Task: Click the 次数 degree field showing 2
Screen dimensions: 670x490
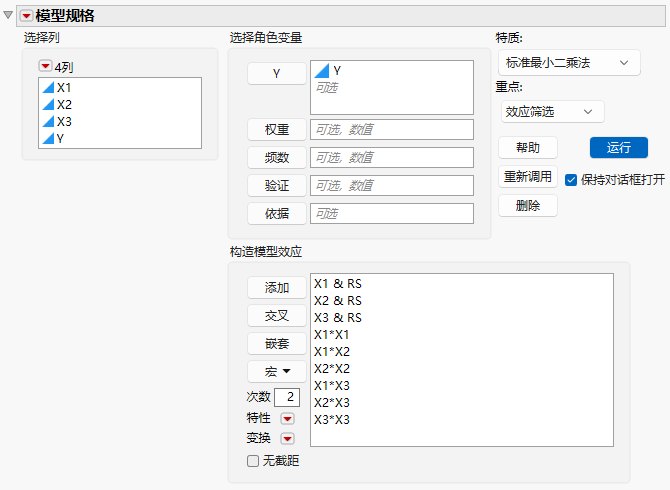Action: click(x=287, y=397)
